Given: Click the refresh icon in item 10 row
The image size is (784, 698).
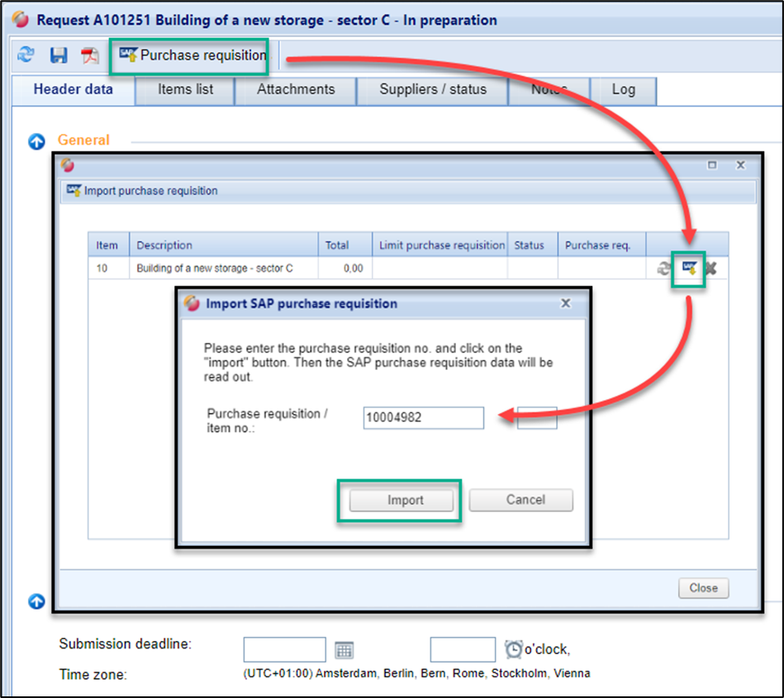Looking at the screenshot, I should coord(664,268).
